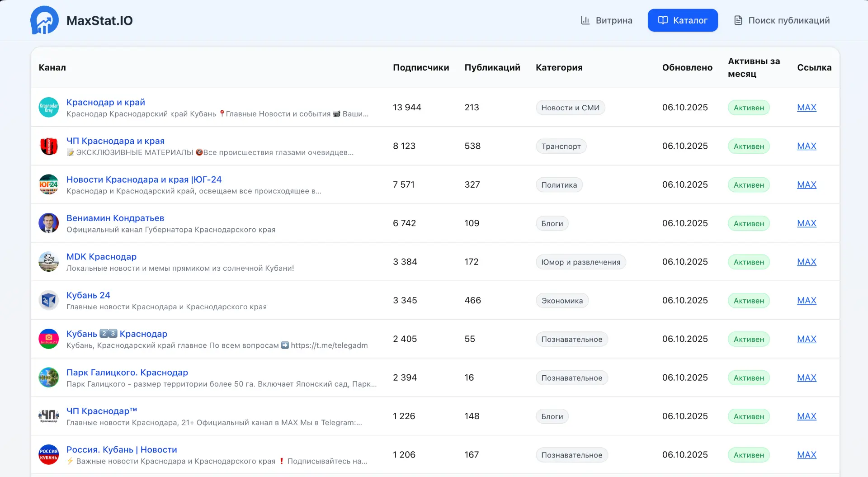This screenshot has height=477, width=868.
Task: Open the Краснодар и край channel avatar
Action: click(49, 108)
